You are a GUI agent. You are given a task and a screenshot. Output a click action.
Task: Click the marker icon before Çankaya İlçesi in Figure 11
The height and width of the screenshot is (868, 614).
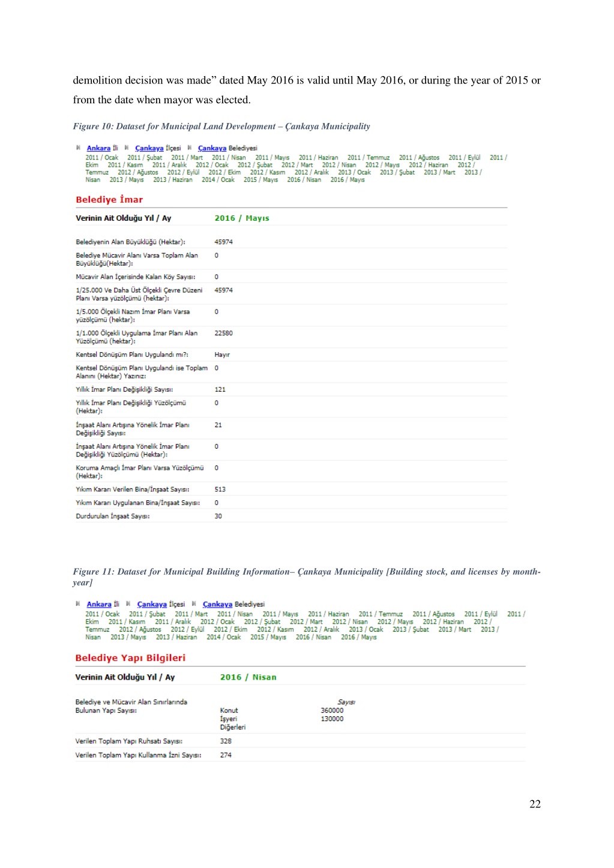(128, 603)
